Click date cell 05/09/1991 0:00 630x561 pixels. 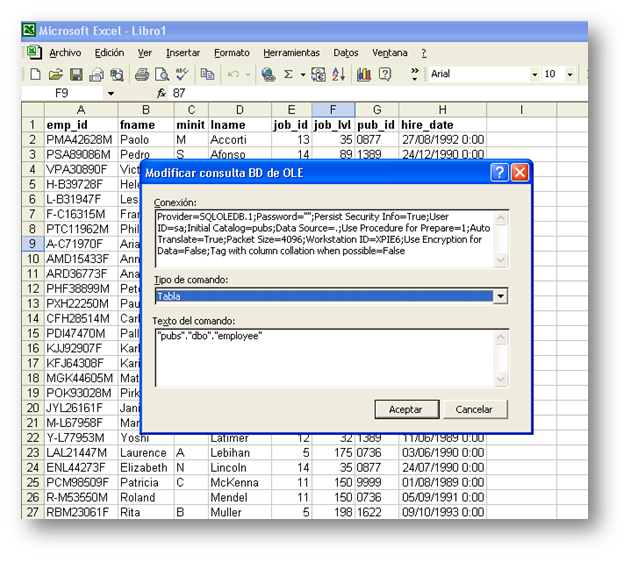click(x=442, y=498)
